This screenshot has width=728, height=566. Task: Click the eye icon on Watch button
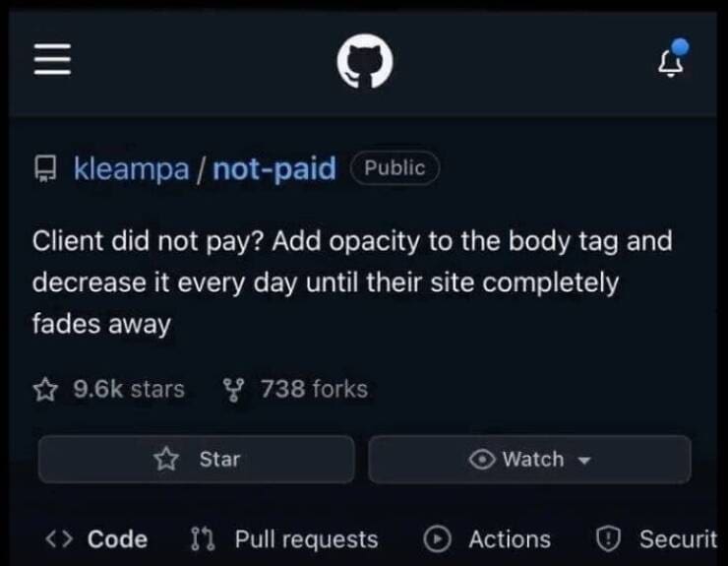[x=482, y=460]
